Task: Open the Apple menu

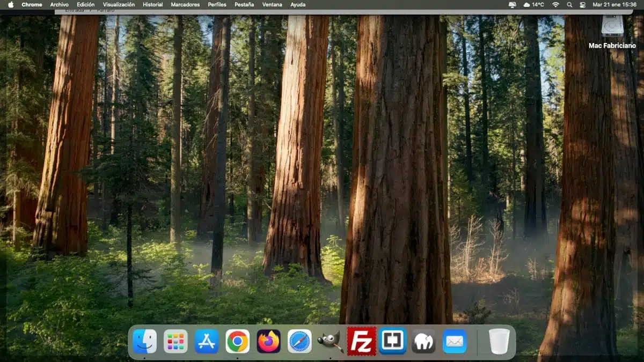Action: (11, 4)
